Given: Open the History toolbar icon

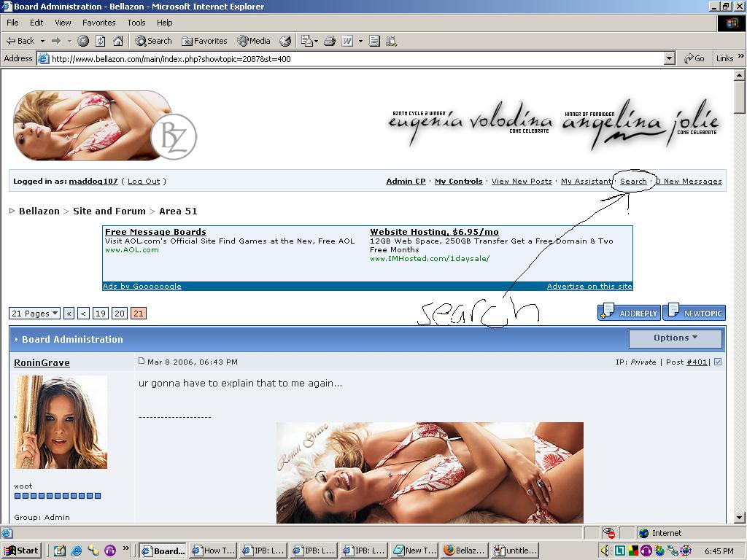Looking at the screenshot, I should coord(285,41).
